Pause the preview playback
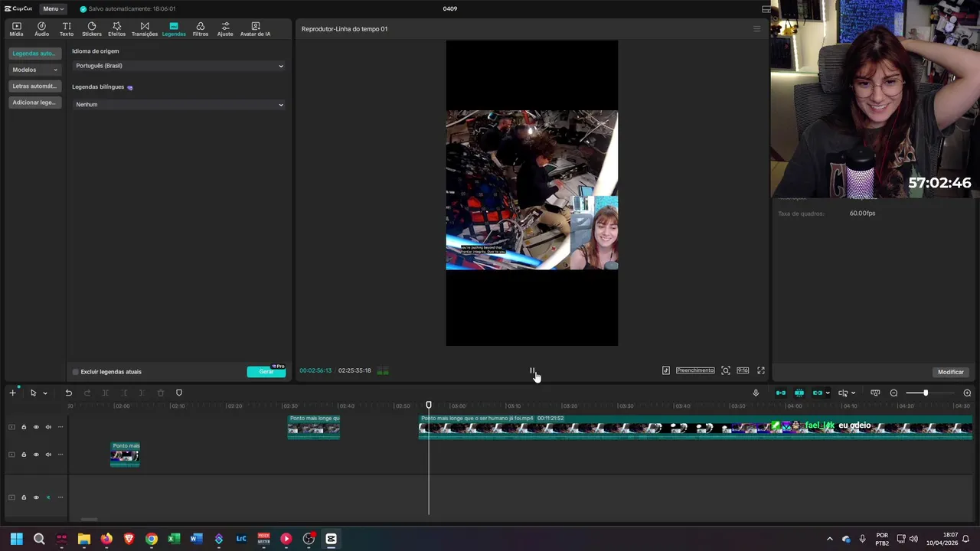This screenshot has height=551, width=980. (532, 370)
